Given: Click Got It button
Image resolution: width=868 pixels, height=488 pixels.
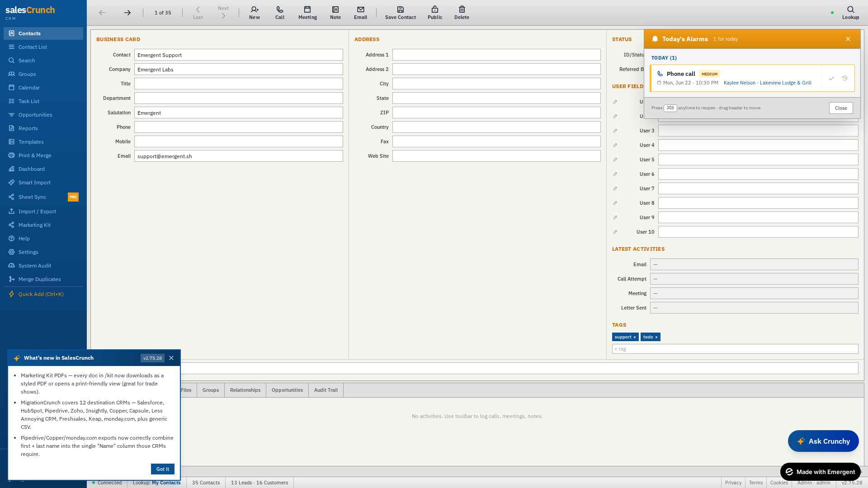Looking at the screenshot, I should click(x=163, y=469).
